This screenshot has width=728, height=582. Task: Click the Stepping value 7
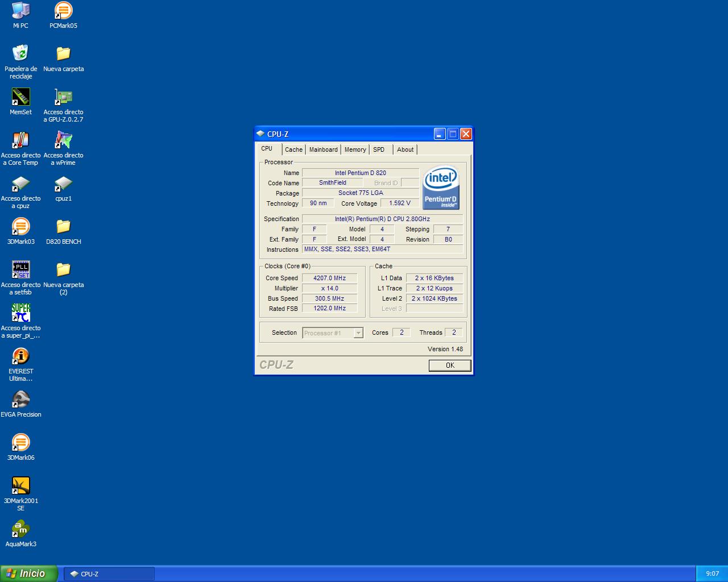click(x=448, y=229)
